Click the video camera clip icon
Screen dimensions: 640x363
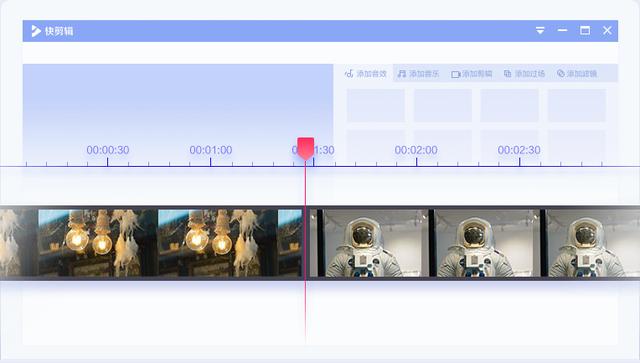tap(456, 74)
